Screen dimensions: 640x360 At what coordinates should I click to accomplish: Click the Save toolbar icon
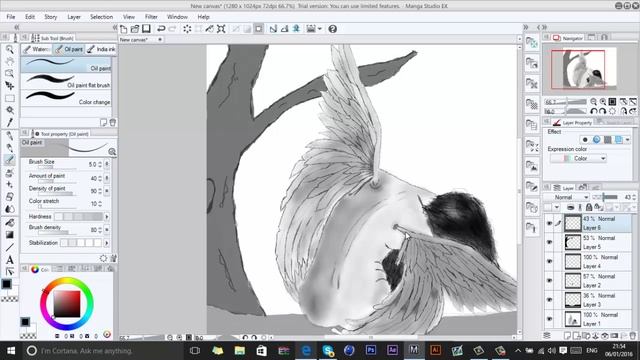tap(146, 29)
